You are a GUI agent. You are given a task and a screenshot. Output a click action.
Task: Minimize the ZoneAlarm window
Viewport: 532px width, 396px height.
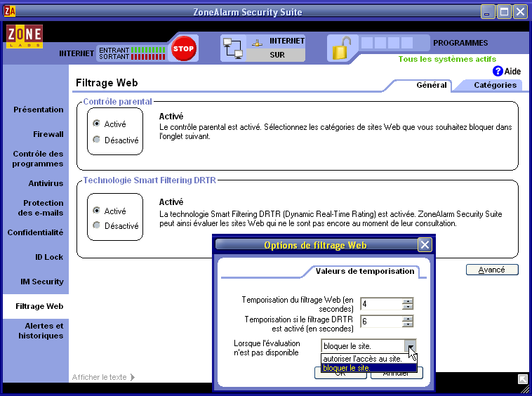(x=487, y=12)
